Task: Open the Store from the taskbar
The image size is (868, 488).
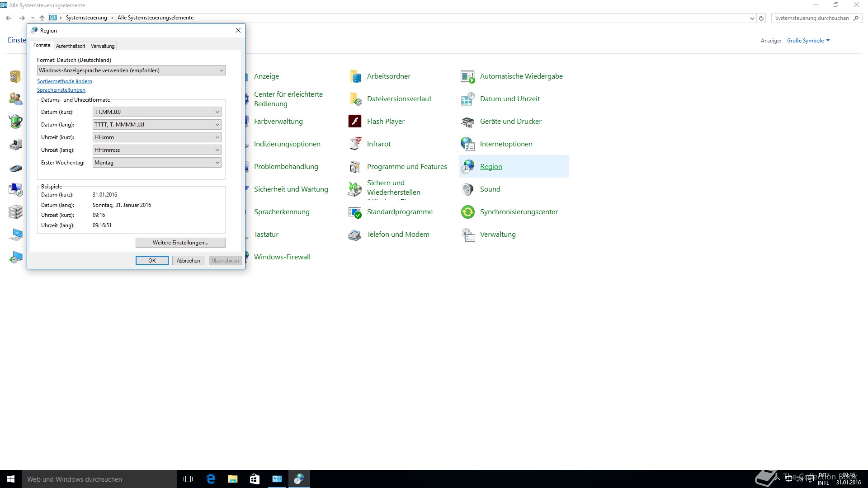Action: click(255, 479)
